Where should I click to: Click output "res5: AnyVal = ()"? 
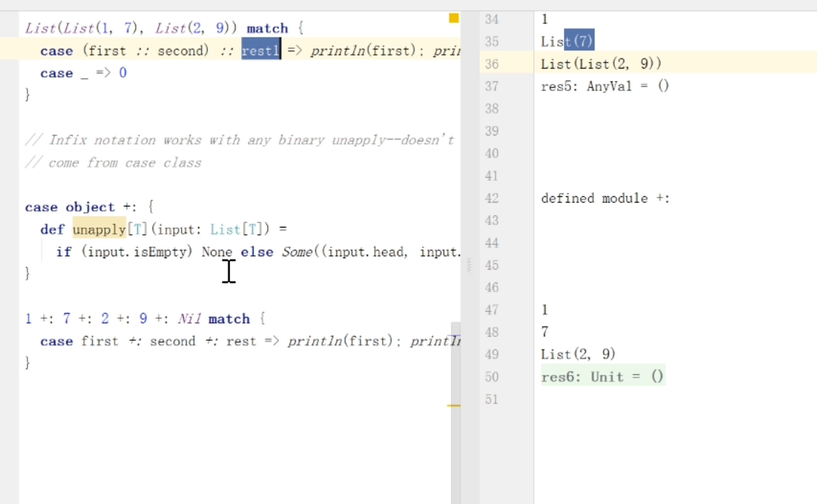tap(605, 86)
